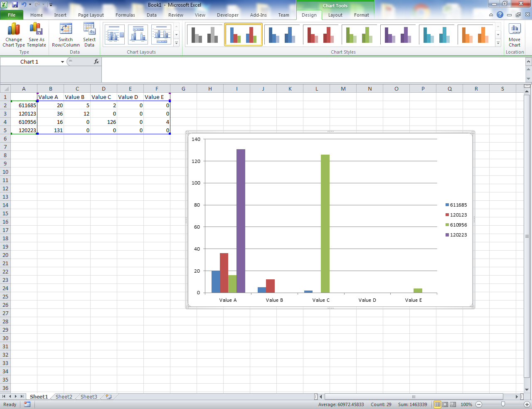Minimize the ribbon with the caret icon

(491, 15)
